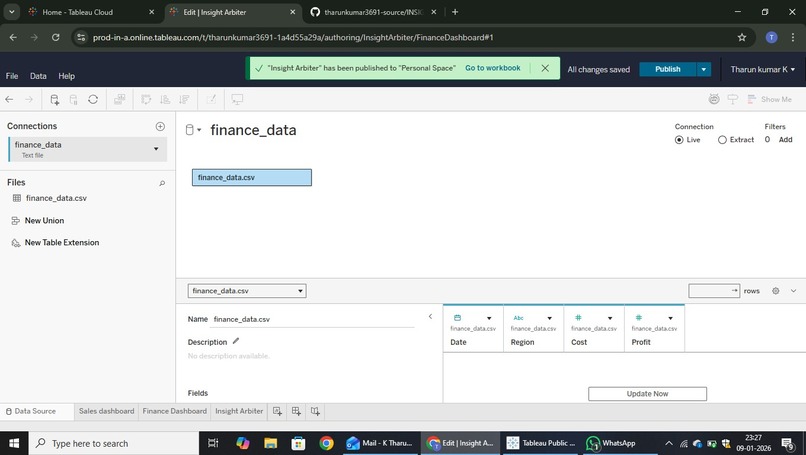Switch to the Sales dashboard tab
Viewport: 806px width, 455px height.
pyautogui.click(x=106, y=411)
